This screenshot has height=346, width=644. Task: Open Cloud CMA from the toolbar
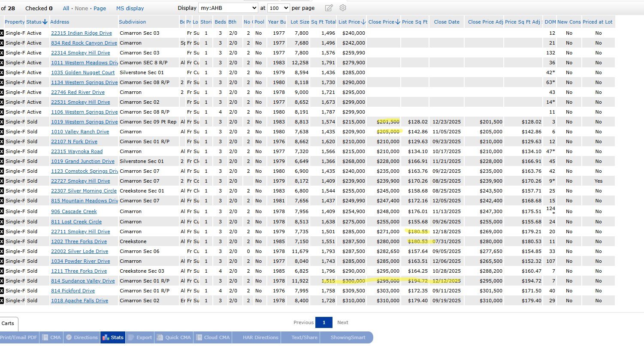[x=213, y=337]
